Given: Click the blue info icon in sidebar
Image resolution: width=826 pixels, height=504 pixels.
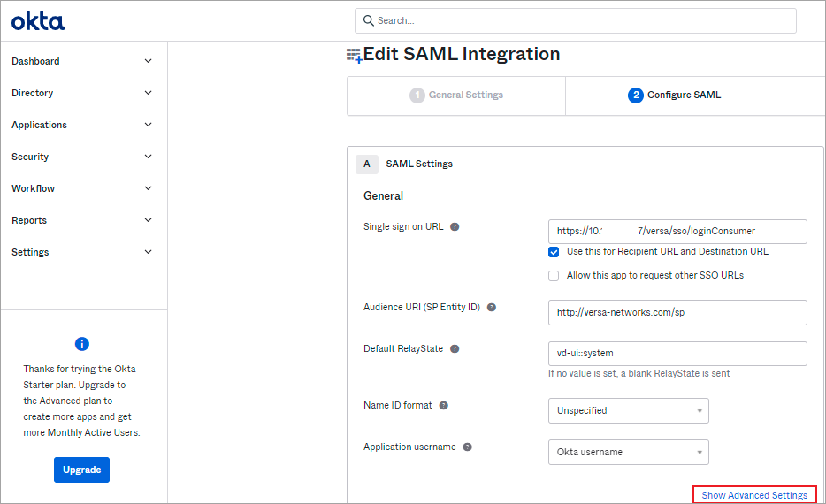Looking at the screenshot, I should coord(81,344).
